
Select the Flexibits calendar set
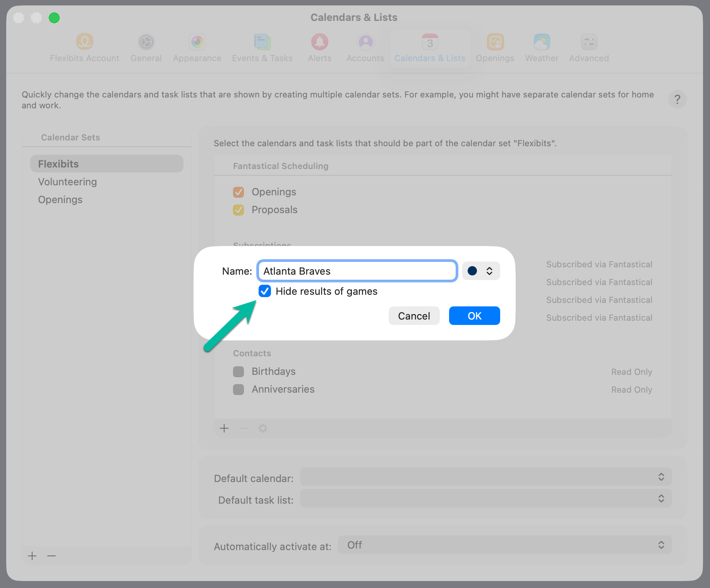click(x=107, y=164)
